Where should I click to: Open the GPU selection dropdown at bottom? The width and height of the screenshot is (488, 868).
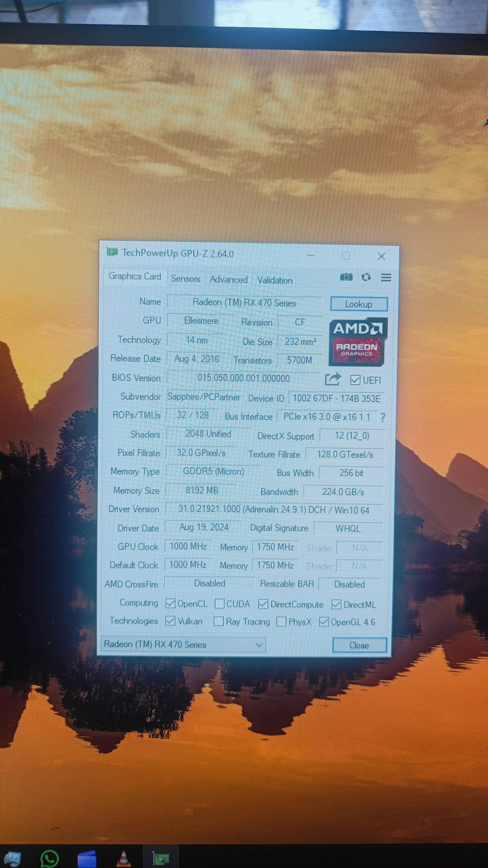click(184, 644)
